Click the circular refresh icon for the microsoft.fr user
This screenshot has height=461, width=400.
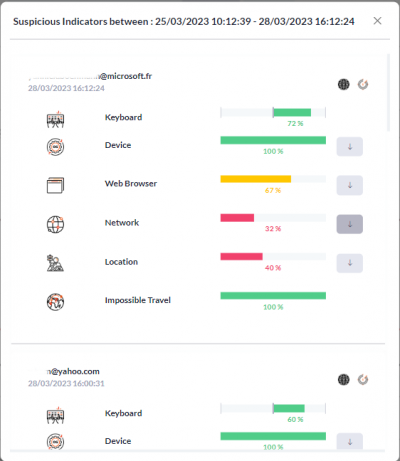(363, 84)
